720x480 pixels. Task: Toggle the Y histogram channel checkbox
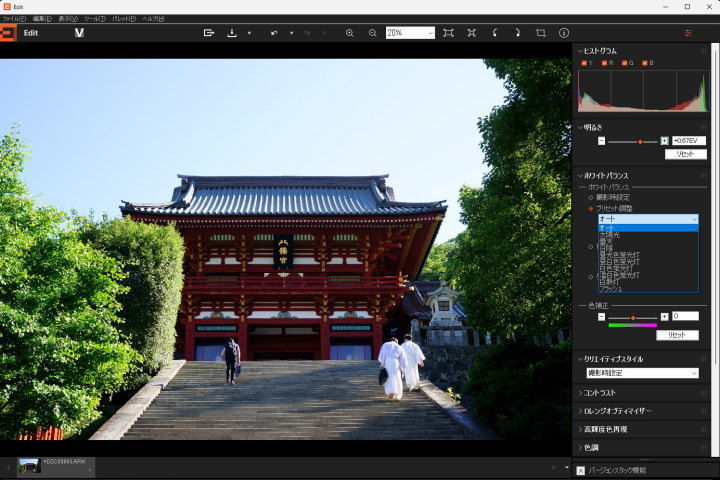coord(584,63)
